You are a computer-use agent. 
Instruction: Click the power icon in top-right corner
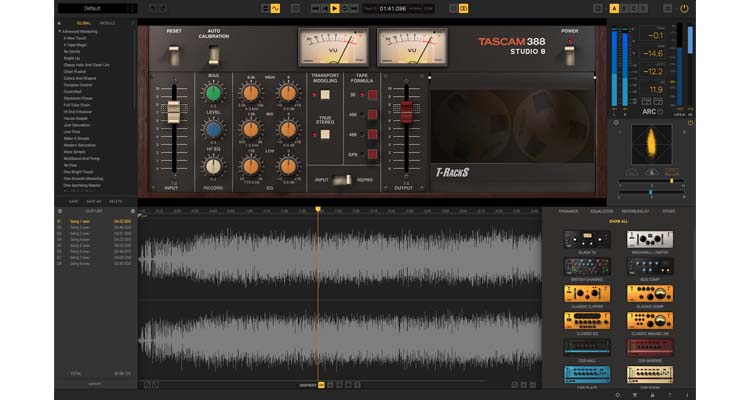pyautogui.click(x=684, y=8)
